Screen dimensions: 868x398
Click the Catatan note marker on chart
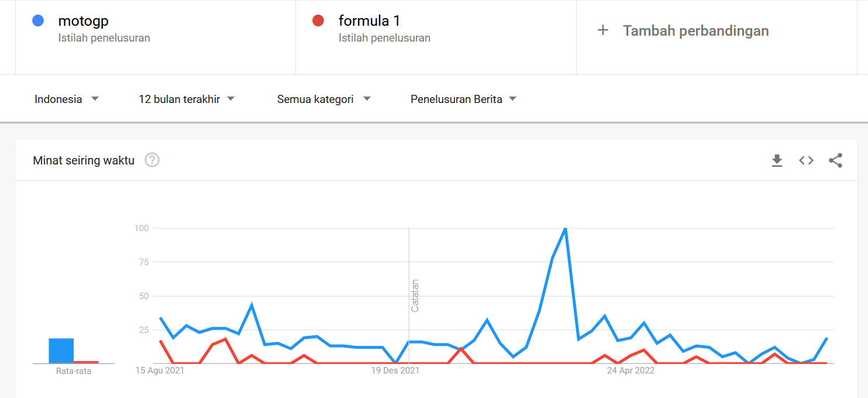[x=415, y=296]
